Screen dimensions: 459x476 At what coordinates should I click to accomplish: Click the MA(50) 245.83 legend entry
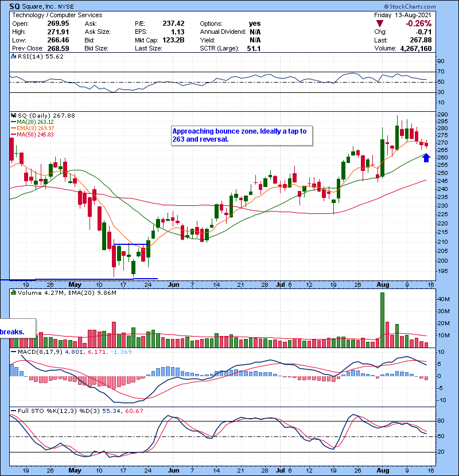[x=33, y=134]
